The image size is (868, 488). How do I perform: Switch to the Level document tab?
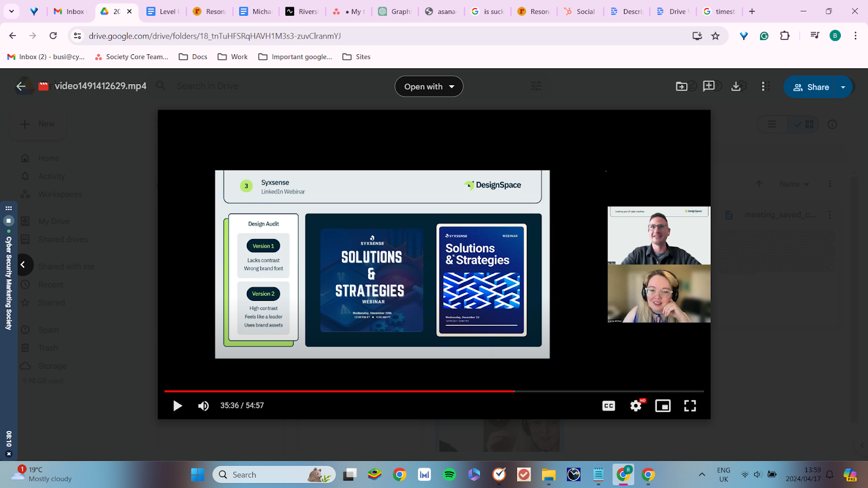coord(164,11)
